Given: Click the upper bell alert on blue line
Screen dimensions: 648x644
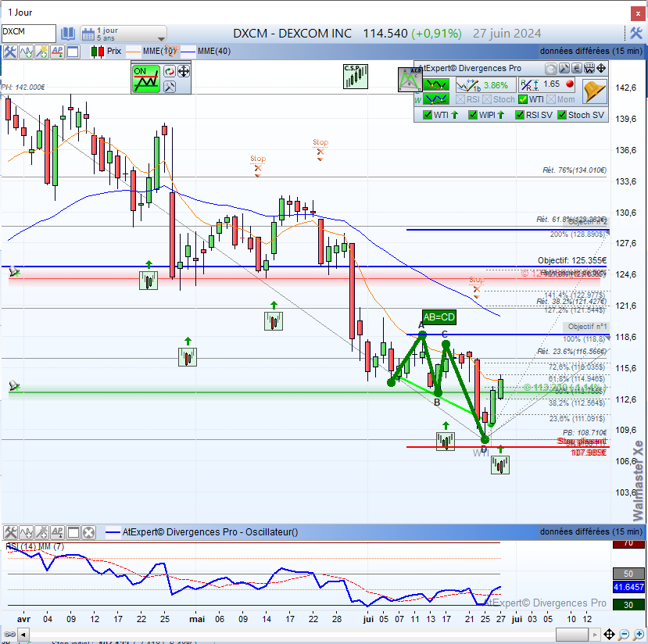Looking at the screenshot, I should pyautogui.click(x=14, y=271).
